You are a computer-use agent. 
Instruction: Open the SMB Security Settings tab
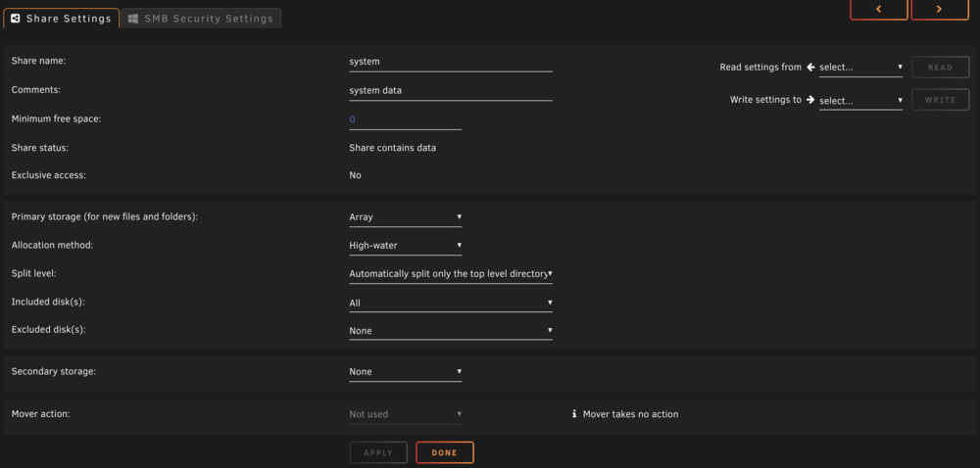(x=201, y=19)
